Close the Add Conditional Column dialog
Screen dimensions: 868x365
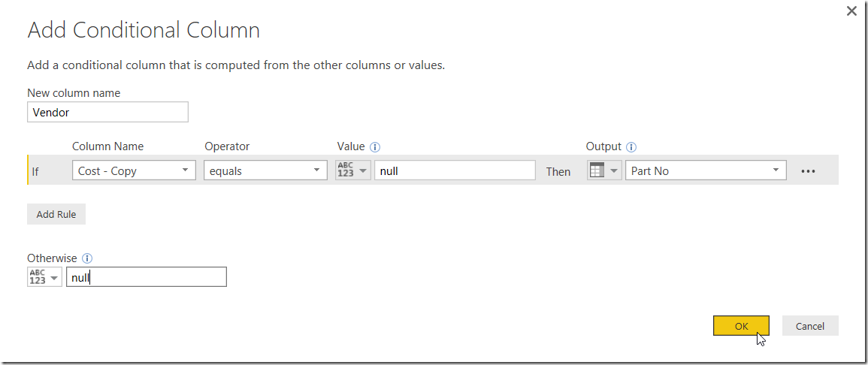[x=852, y=11]
